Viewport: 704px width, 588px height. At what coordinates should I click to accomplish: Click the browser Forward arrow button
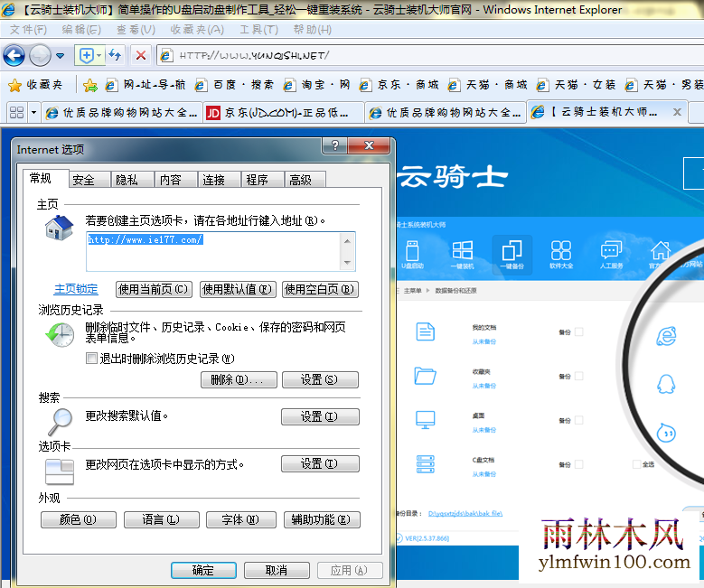[40, 56]
